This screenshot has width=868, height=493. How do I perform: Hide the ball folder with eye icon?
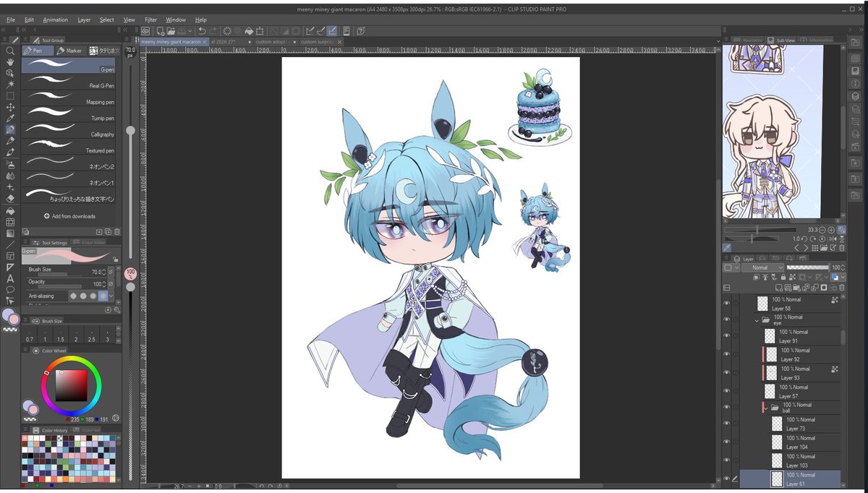click(x=727, y=408)
